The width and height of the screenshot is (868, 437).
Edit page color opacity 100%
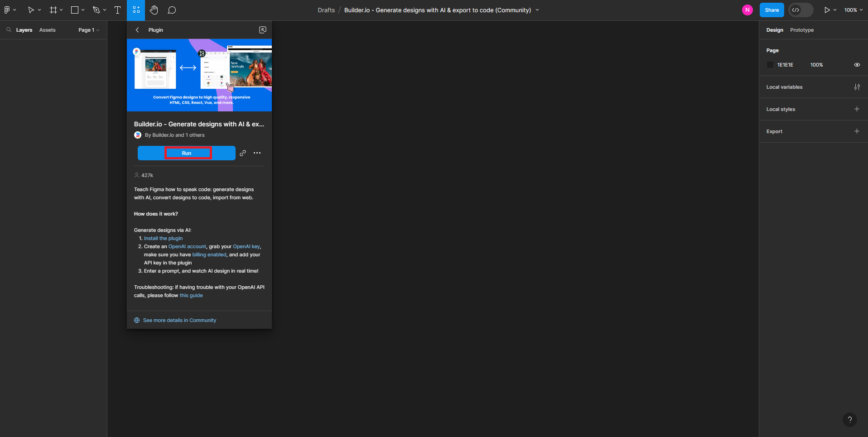tap(816, 65)
